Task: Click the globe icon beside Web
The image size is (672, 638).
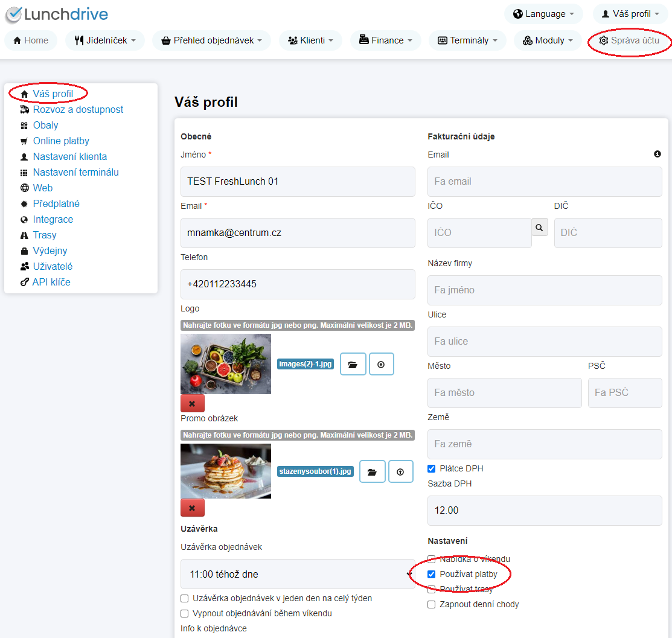Action: click(24, 188)
